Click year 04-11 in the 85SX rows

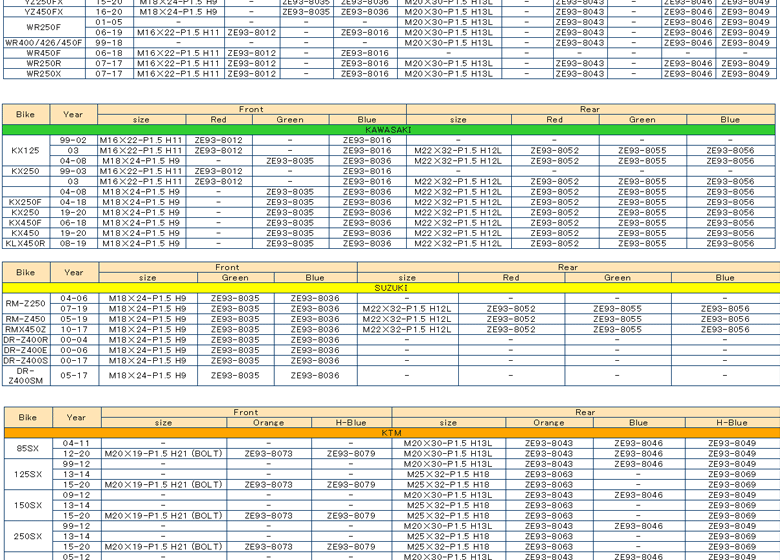click(77, 444)
